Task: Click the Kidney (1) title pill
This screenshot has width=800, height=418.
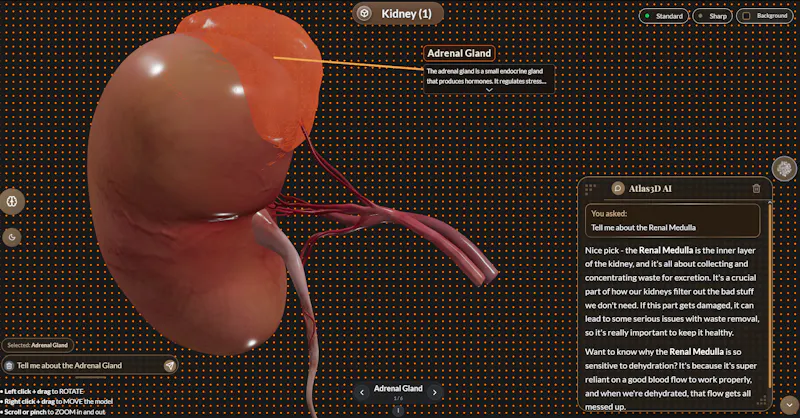Action: click(397, 13)
